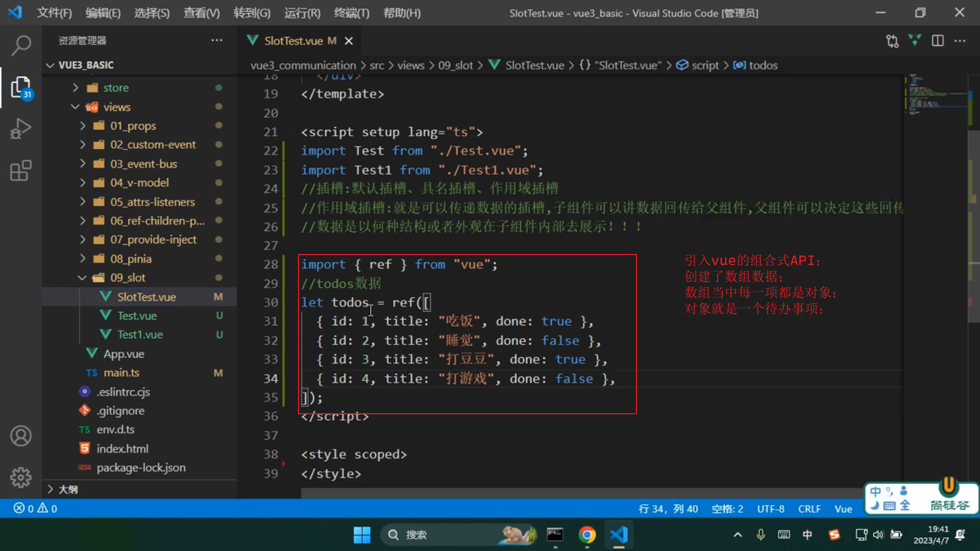Open the Accounts menu icon

click(21, 436)
